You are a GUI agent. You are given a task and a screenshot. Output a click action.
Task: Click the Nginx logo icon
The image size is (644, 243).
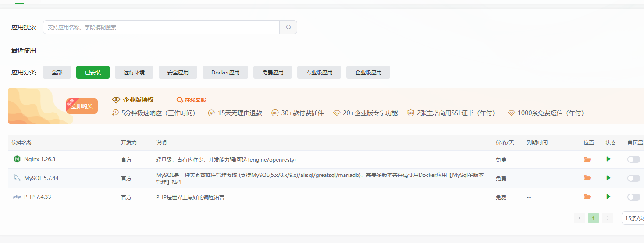(17, 159)
